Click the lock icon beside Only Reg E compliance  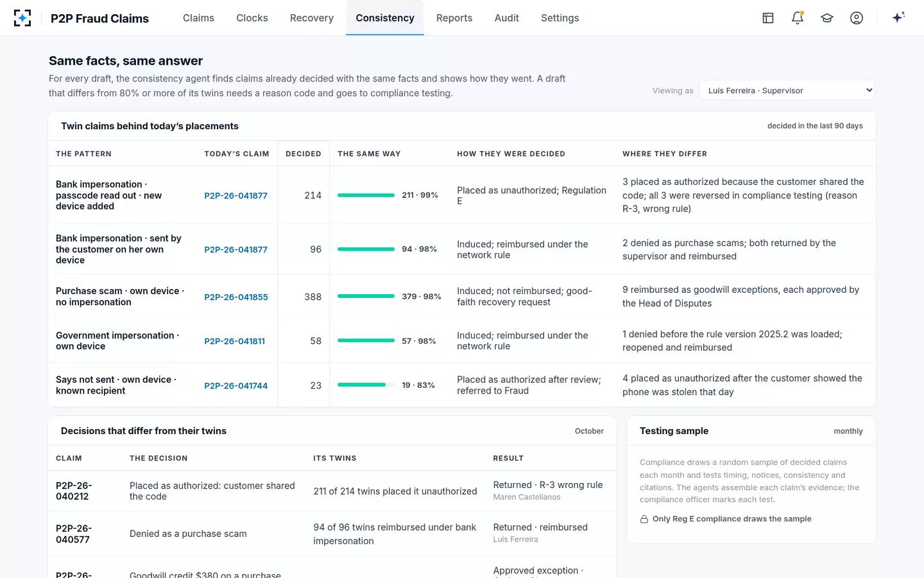coord(644,519)
